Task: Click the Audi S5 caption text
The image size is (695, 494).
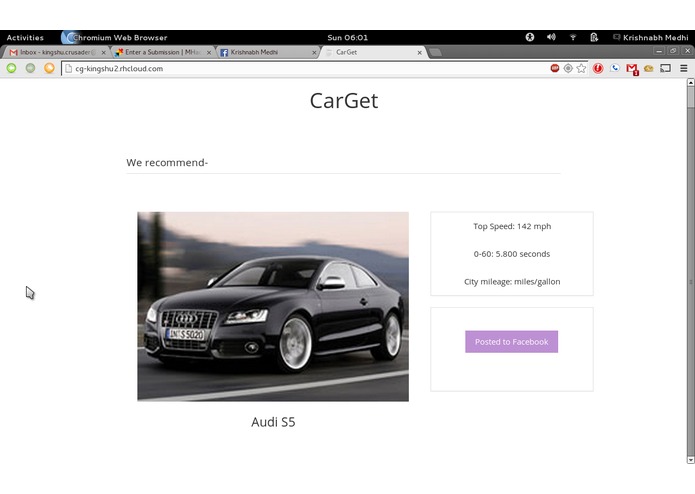Action: [273, 422]
